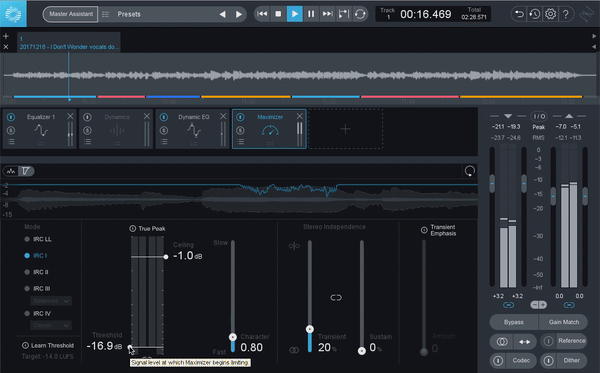This screenshot has height=373, width=600.
Task: Switch to the waveform view icon
Action: 11,171
